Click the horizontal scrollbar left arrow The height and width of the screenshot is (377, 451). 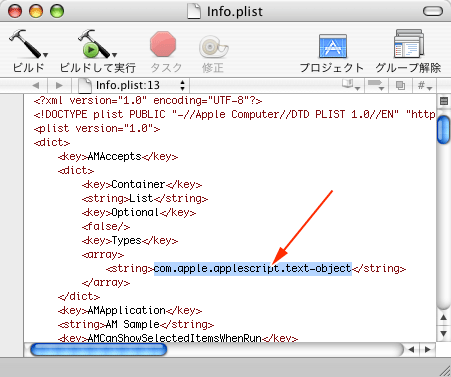coord(412,349)
